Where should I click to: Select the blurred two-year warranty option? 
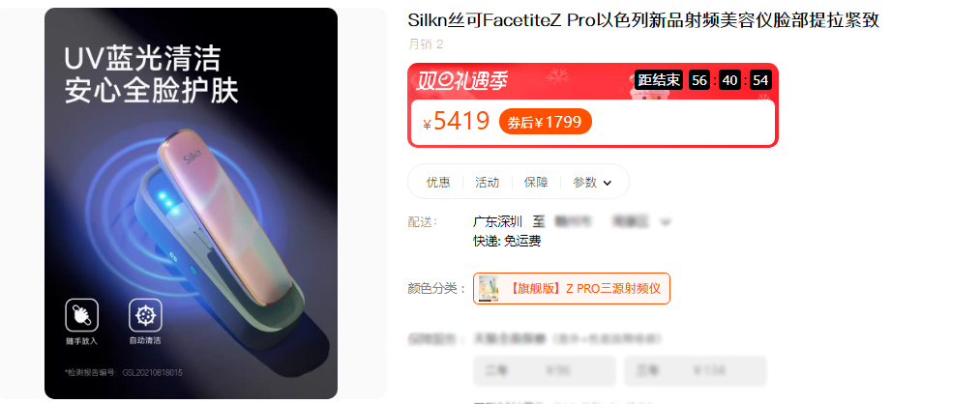pos(545,371)
